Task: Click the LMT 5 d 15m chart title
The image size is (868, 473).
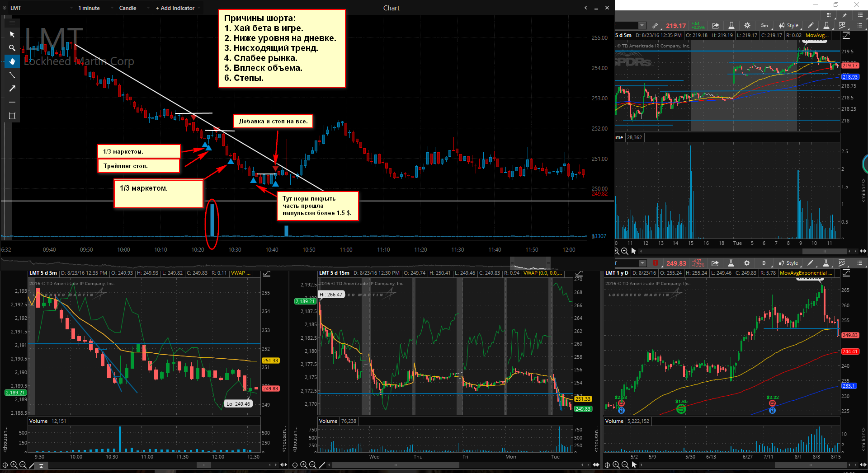Action: click(x=335, y=273)
